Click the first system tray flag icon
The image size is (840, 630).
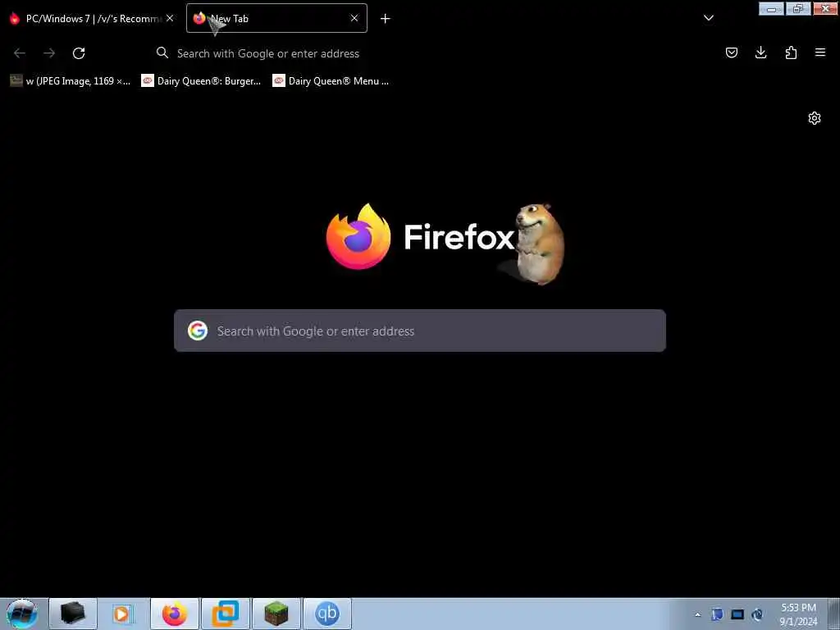coord(717,614)
